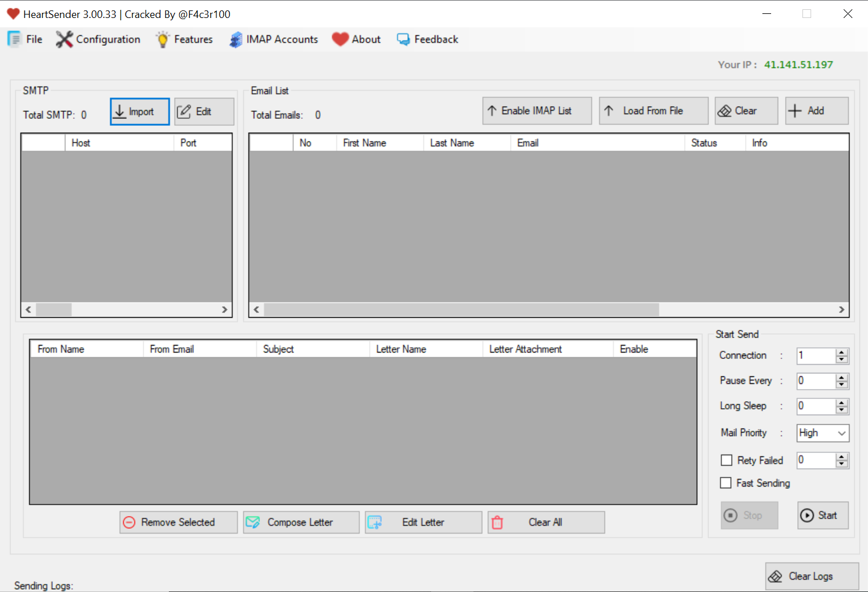Open the IMAP Accounts menu
868x592 pixels.
[274, 39]
